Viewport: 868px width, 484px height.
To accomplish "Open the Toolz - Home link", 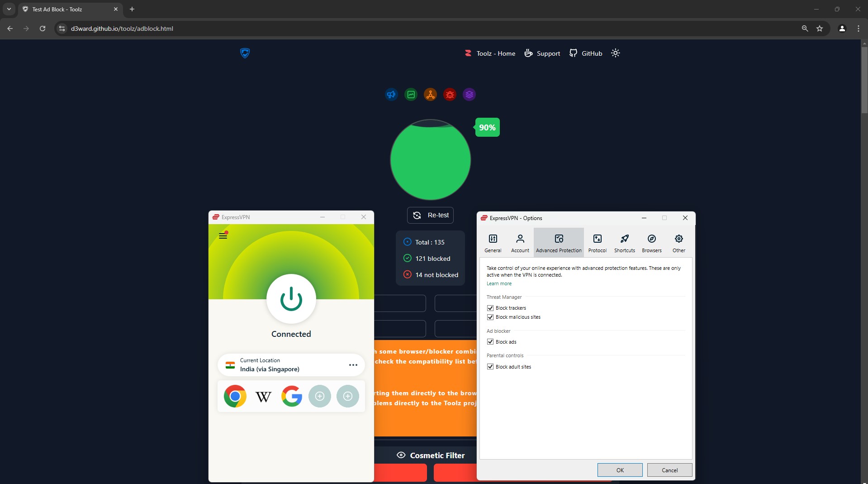I will point(490,53).
